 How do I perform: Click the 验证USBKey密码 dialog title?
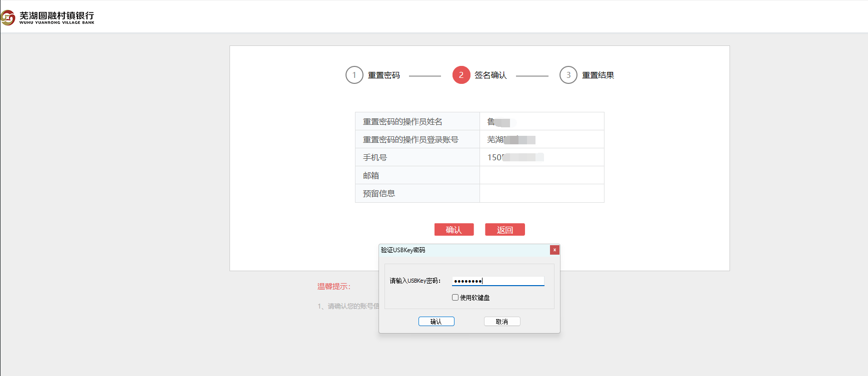[403, 250]
